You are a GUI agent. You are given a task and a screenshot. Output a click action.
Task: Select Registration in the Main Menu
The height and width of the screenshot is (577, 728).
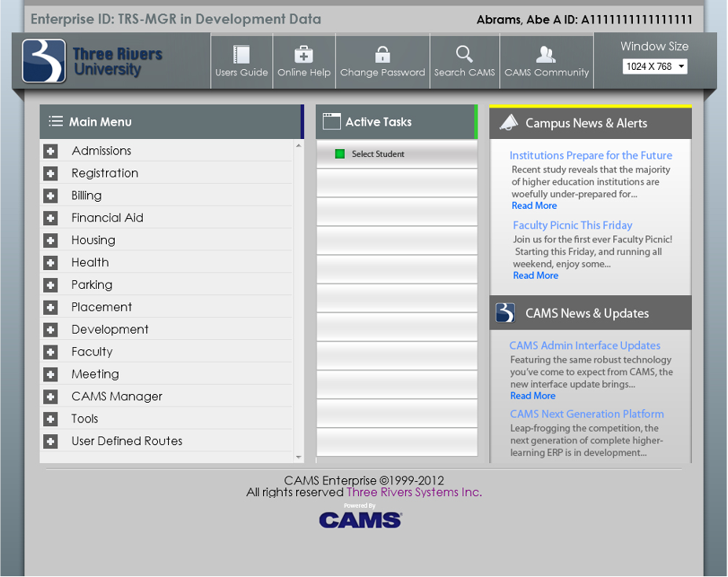[104, 173]
